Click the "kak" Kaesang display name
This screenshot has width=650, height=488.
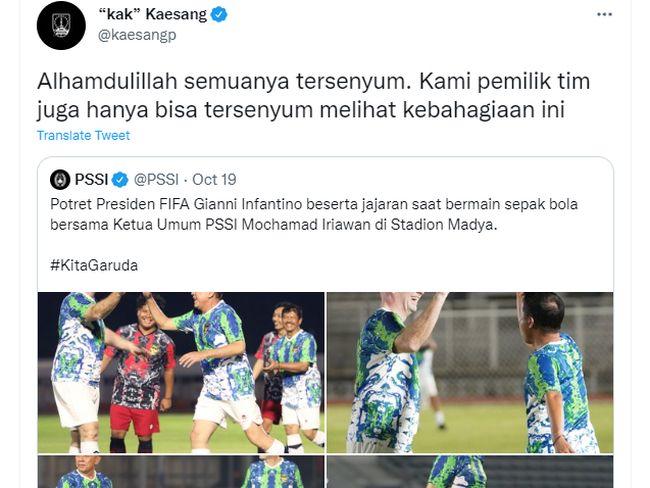coord(153,14)
